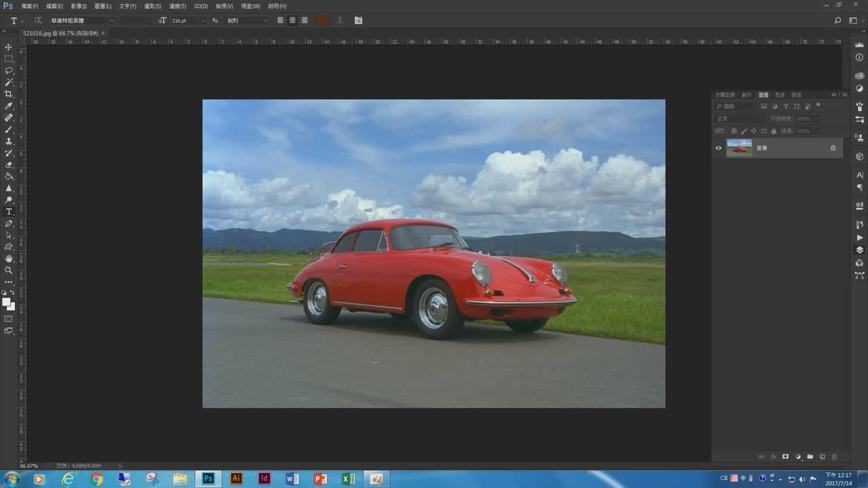868x488 pixels.
Task: Filter layers by pixel layers
Action: click(x=764, y=106)
